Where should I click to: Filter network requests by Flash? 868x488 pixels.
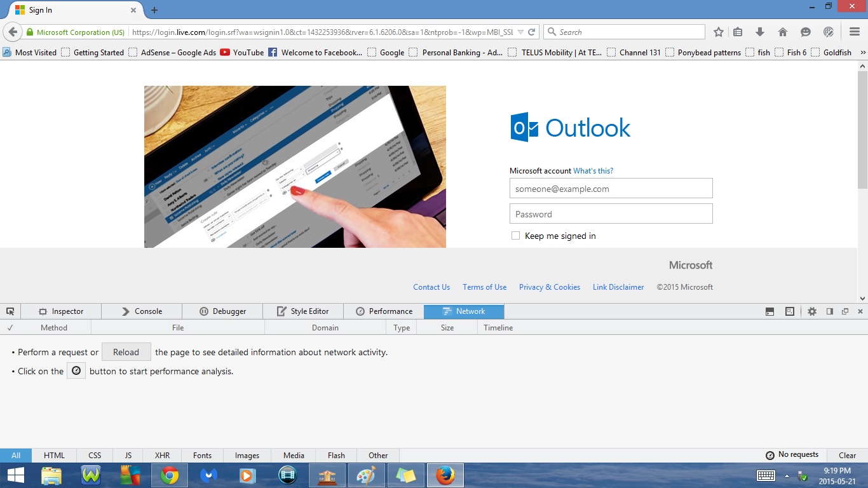(336, 455)
